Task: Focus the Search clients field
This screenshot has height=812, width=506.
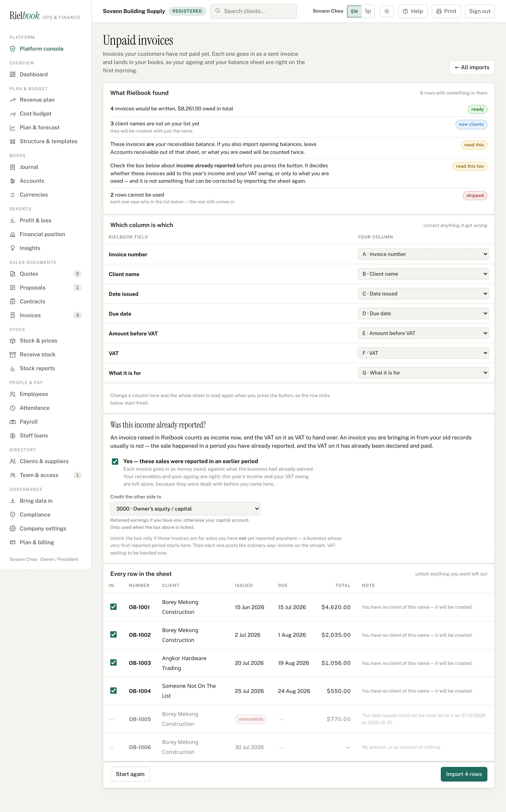Action: [253, 11]
